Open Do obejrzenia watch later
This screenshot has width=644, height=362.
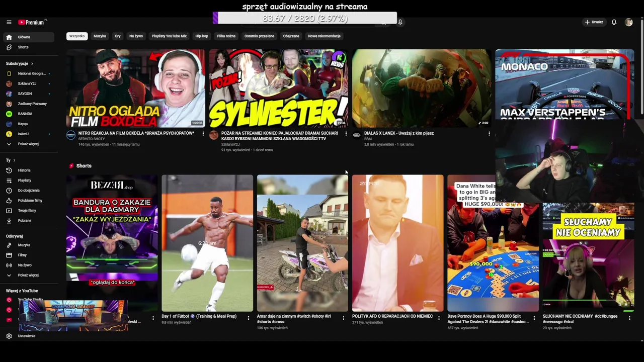tap(28, 191)
